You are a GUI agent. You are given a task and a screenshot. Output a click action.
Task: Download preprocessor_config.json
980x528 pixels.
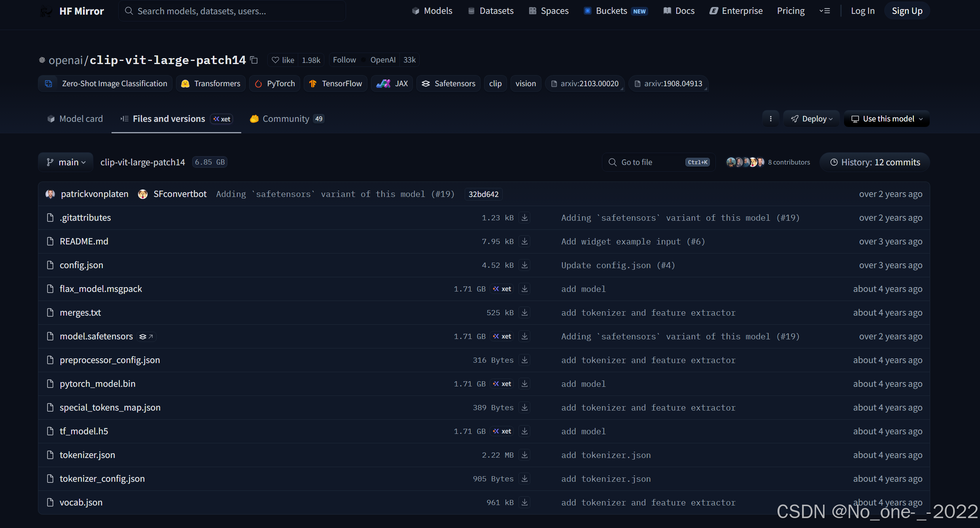tap(524, 360)
